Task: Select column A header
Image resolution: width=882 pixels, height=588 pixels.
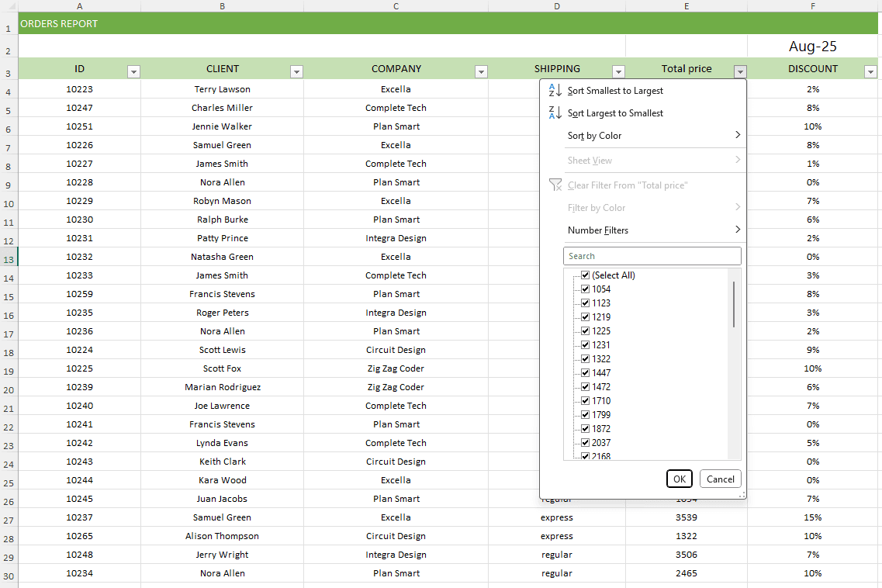Action: click(x=79, y=6)
